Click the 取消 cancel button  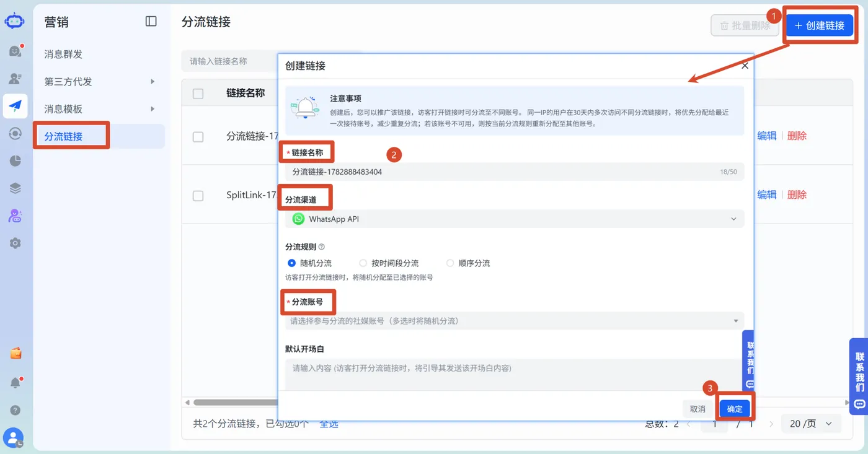pos(697,409)
